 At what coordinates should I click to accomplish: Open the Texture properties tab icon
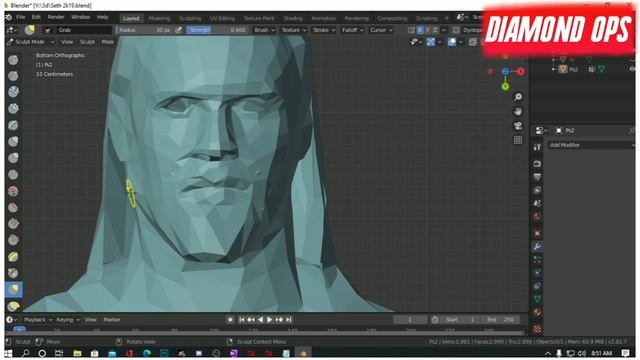[537, 329]
